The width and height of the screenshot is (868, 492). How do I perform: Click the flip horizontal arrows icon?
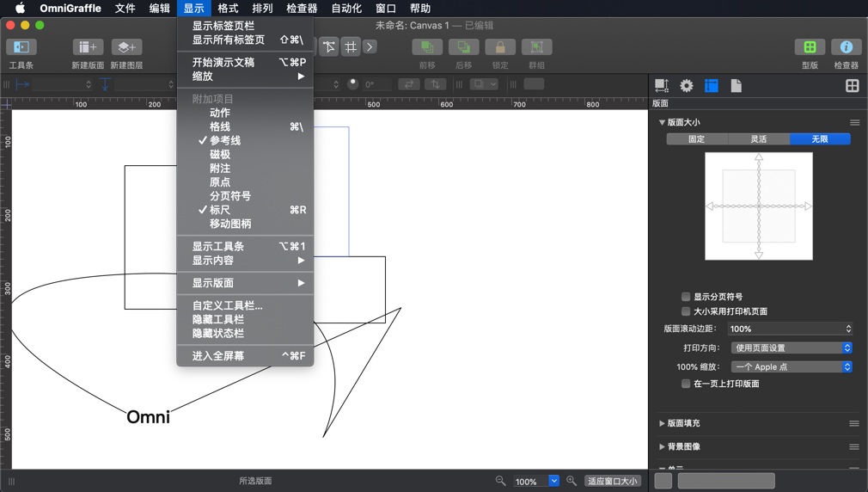[408, 84]
